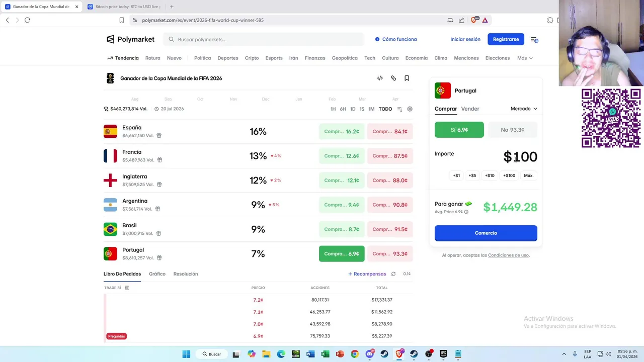The image size is (644, 362).
Task: Click the Trade Sí sort icon
Action: (x=127, y=288)
